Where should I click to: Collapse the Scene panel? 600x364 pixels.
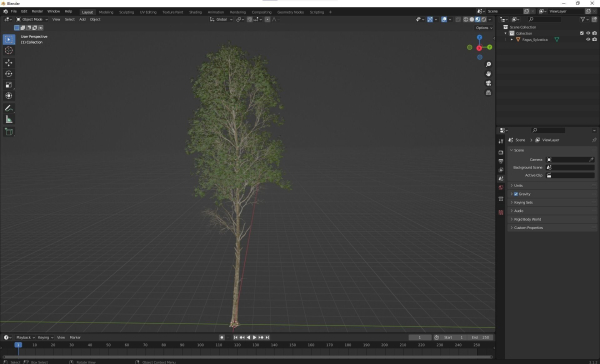click(x=553, y=150)
